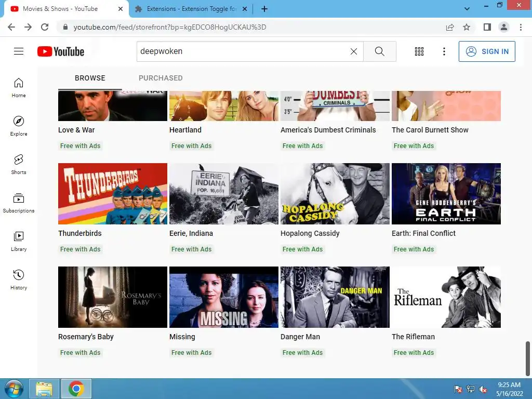Viewport: 532px width, 399px height.
Task: Open the YouTube hamburger guide menu
Action: pos(19,51)
